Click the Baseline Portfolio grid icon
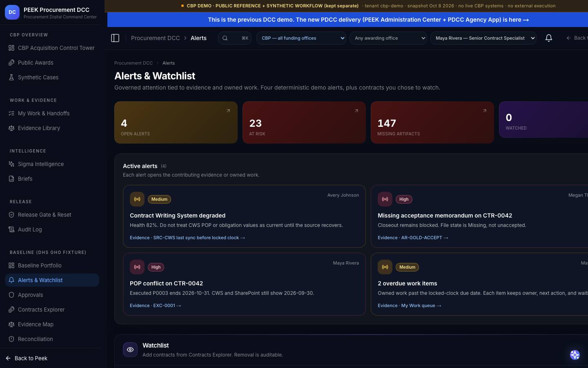588x368 pixels. pos(11,265)
